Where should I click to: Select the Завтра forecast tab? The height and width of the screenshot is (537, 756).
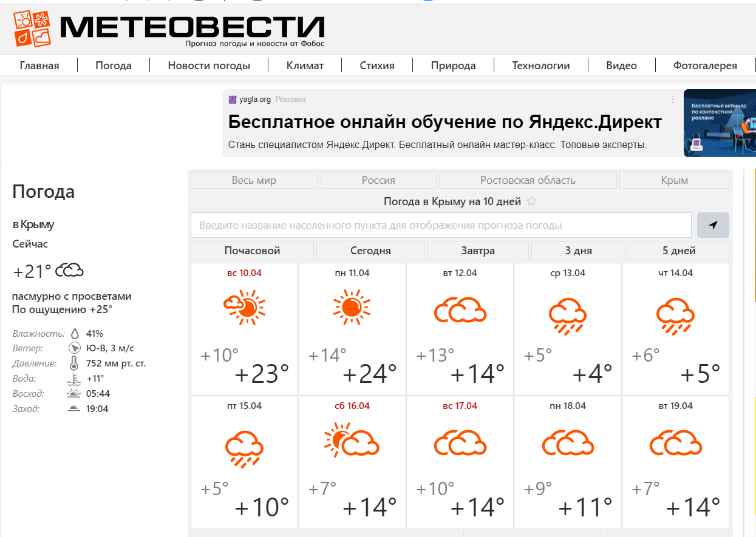478,251
